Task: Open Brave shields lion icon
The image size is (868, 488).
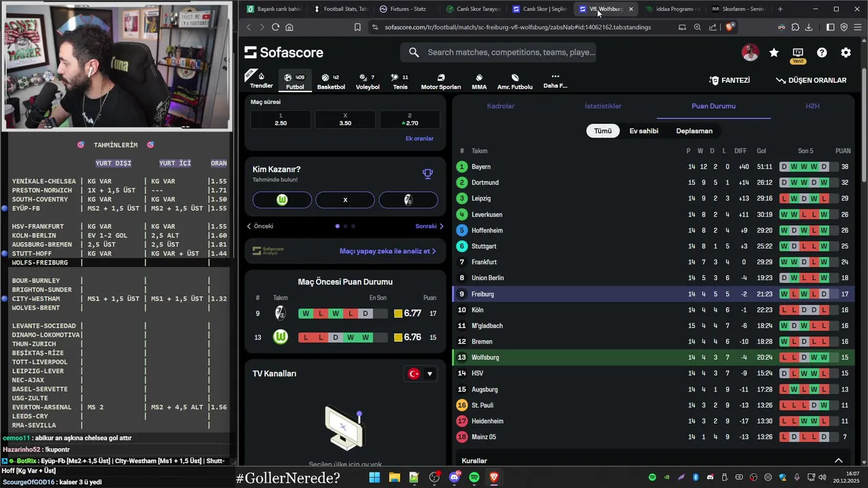Action: point(730,27)
